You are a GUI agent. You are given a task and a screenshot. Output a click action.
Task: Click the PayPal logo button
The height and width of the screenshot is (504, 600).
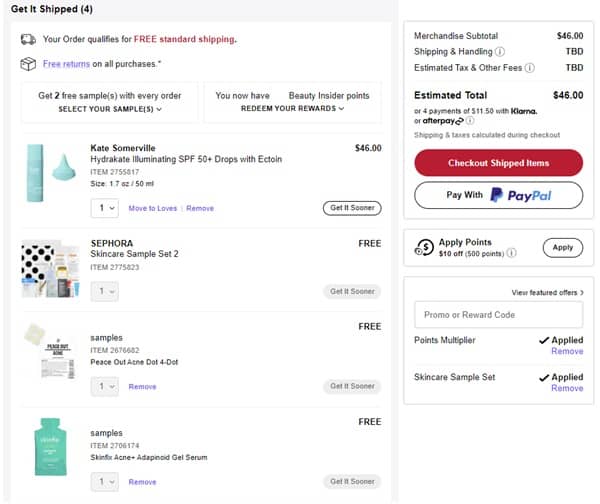click(x=498, y=195)
